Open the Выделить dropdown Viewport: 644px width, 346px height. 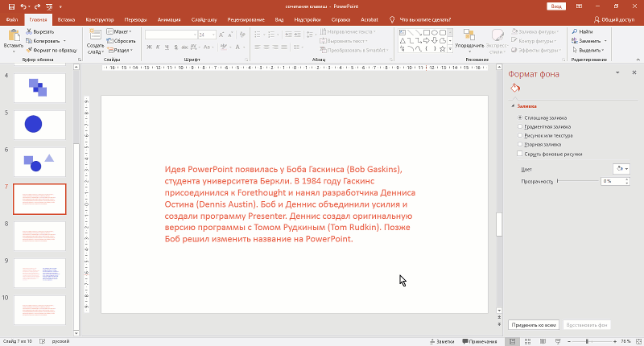588,50
